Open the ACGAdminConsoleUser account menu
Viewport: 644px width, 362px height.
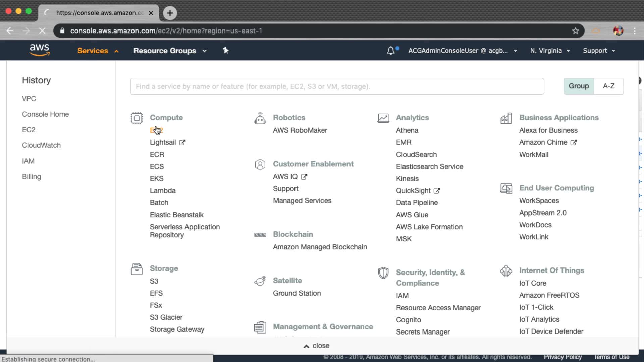pos(462,51)
